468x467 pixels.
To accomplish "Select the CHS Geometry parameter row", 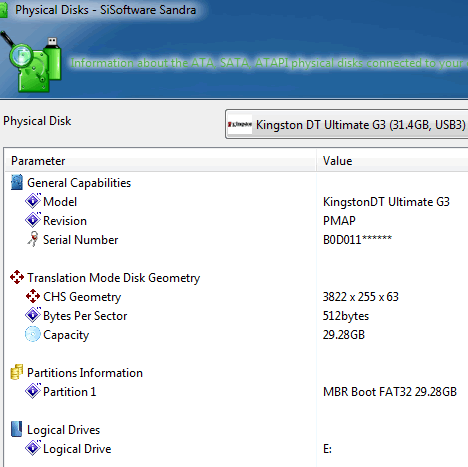I will [x=237, y=297].
